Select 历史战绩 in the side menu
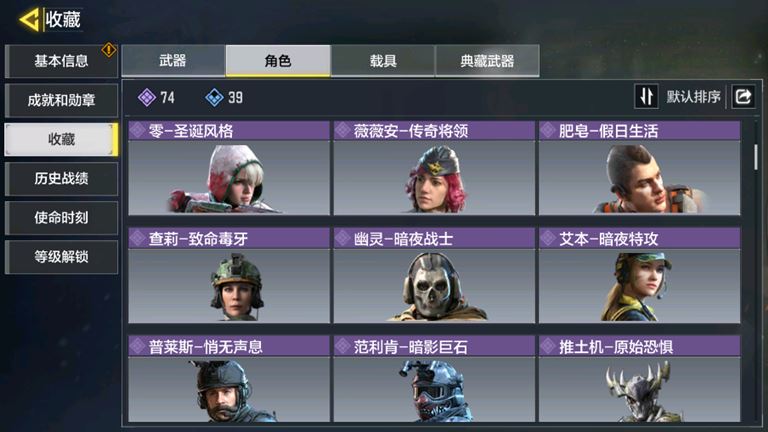 [x=61, y=178]
